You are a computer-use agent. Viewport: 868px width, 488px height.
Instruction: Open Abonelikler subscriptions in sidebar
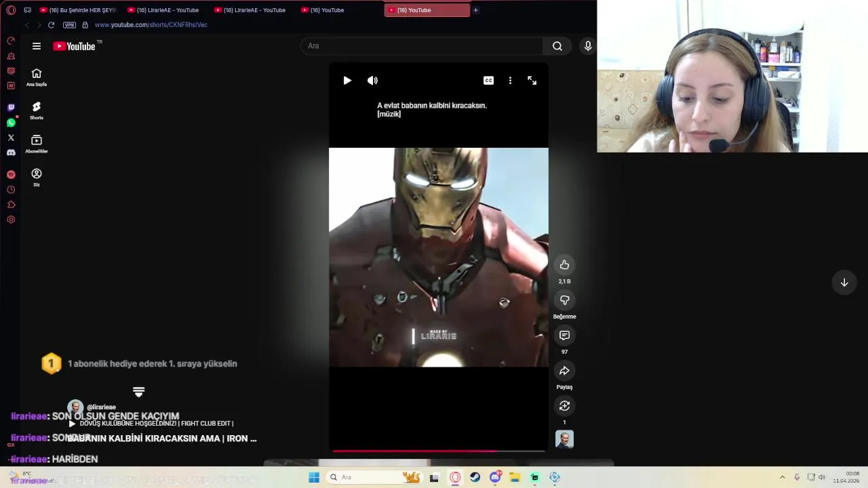tap(37, 144)
